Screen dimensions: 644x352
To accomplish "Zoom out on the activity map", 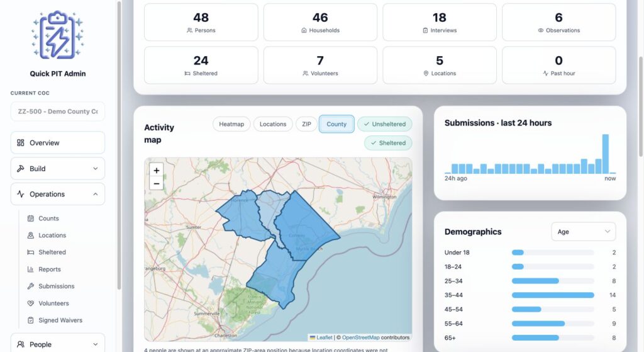I will [x=157, y=183].
